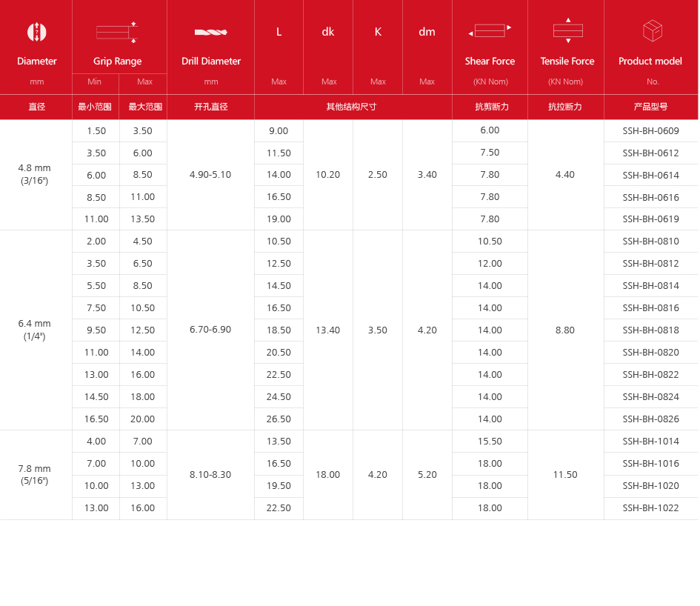Select the 4.8 mm (3/16") diameter cell
The image size is (700, 606).
pyautogui.click(x=35, y=174)
